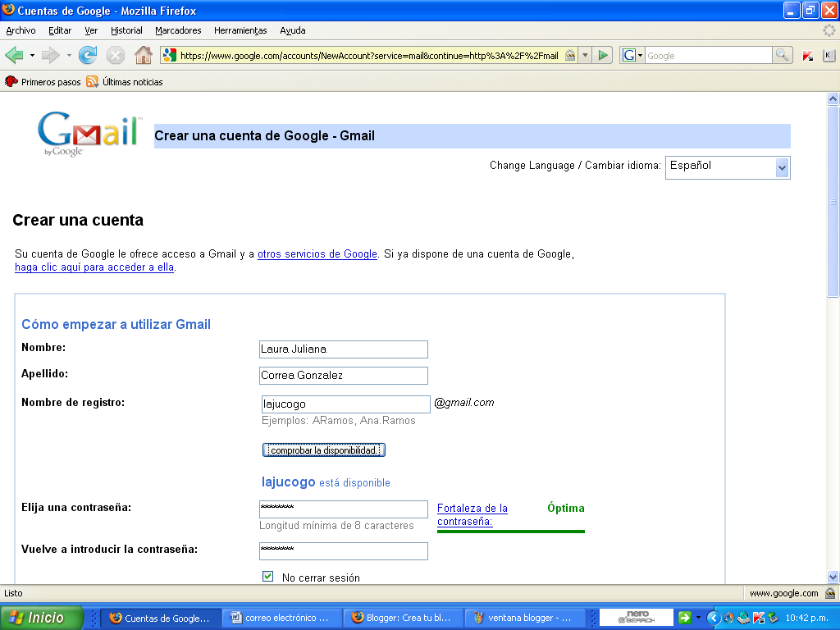Click the Back navigation arrow
The width and height of the screenshot is (840, 630).
click(x=14, y=55)
